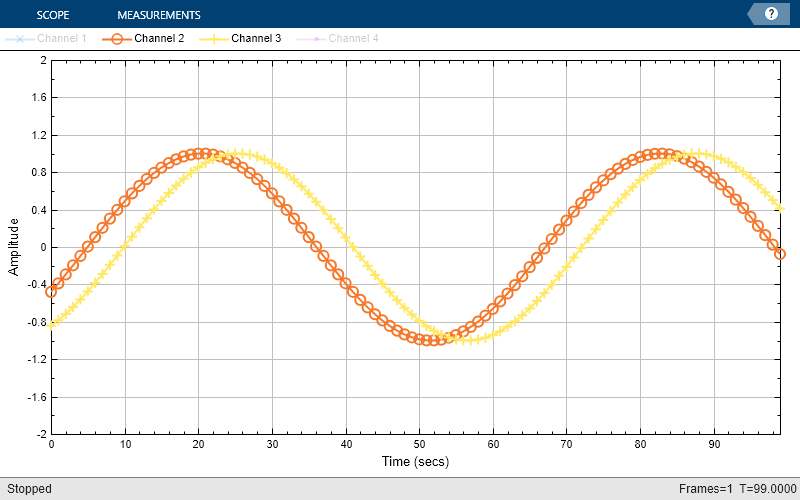Toggle Channel 3 visibility in legend
Screen dimensions: 800x500
click(x=256, y=38)
